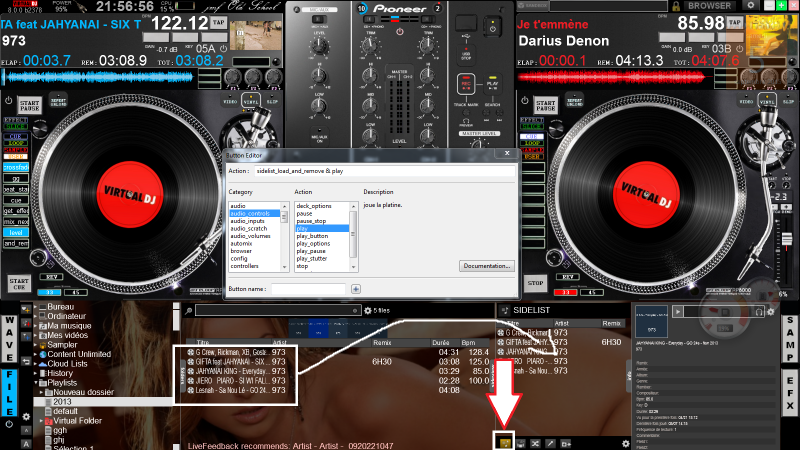Click the STOP button on right deck

click(x=535, y=282)
